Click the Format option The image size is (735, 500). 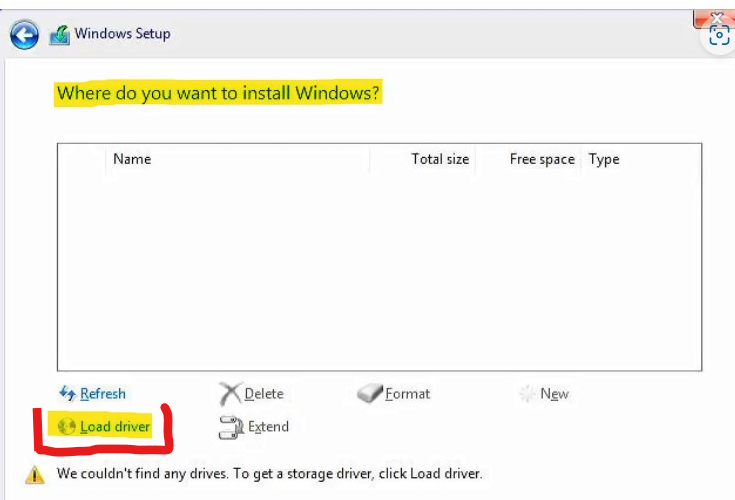[x=407, y=394]
